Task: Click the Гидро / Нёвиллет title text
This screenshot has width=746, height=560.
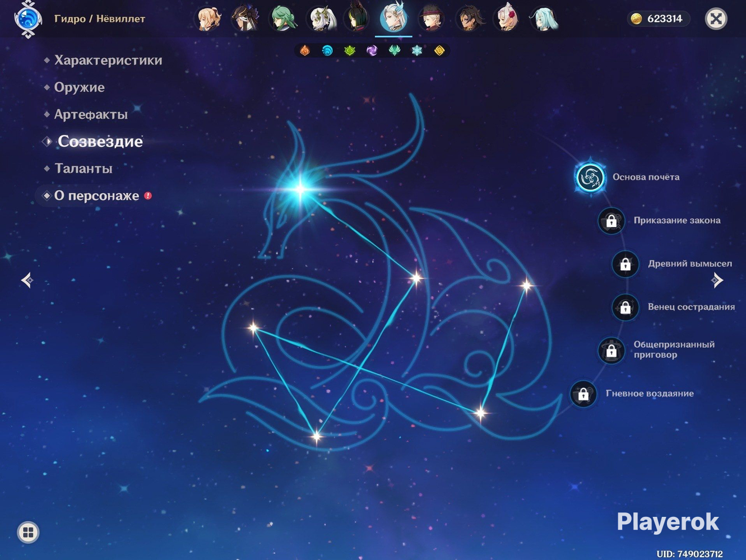Action: click(x=100, y=18)
